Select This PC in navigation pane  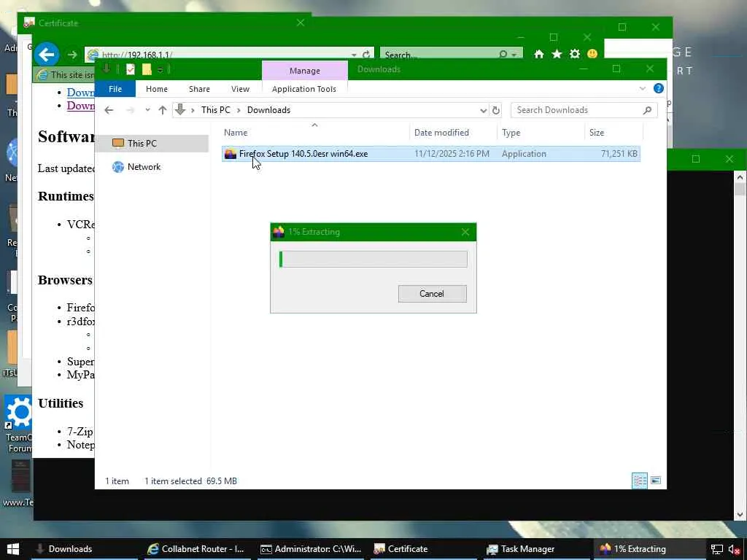(152, 144)
